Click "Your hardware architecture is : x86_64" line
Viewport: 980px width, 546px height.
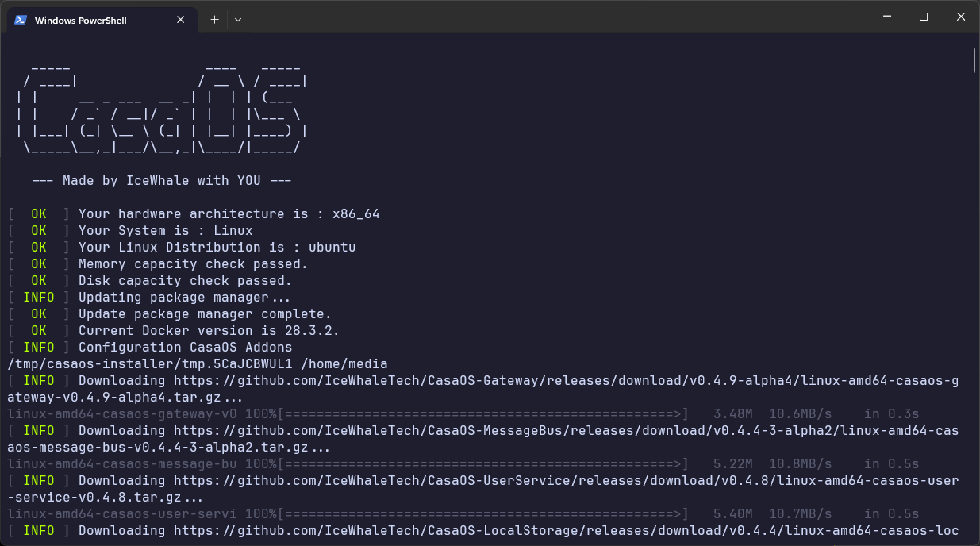coord(229,214)
